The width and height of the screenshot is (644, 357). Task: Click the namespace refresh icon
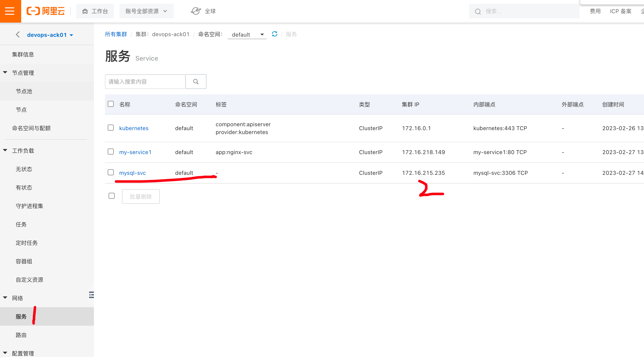click(275, 34)
